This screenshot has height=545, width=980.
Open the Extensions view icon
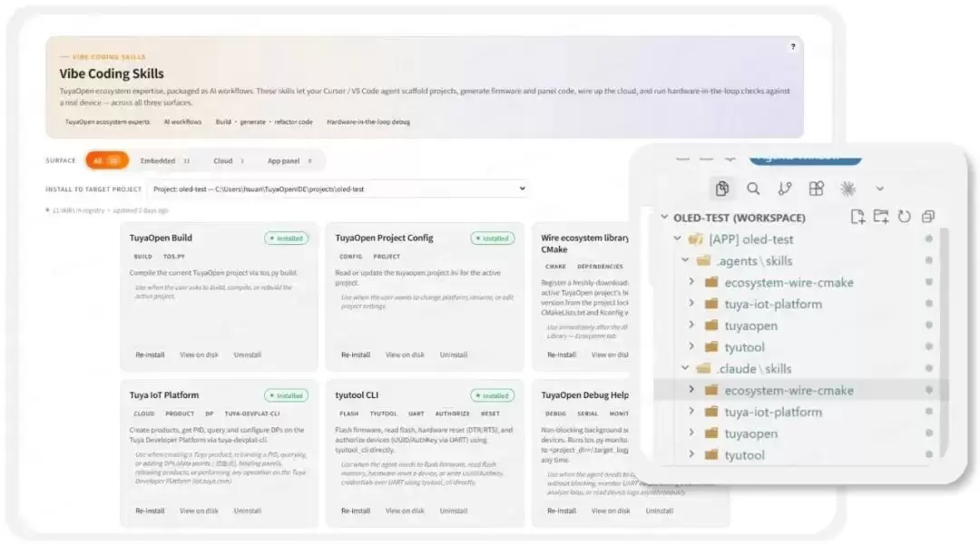tap(817, 189)
